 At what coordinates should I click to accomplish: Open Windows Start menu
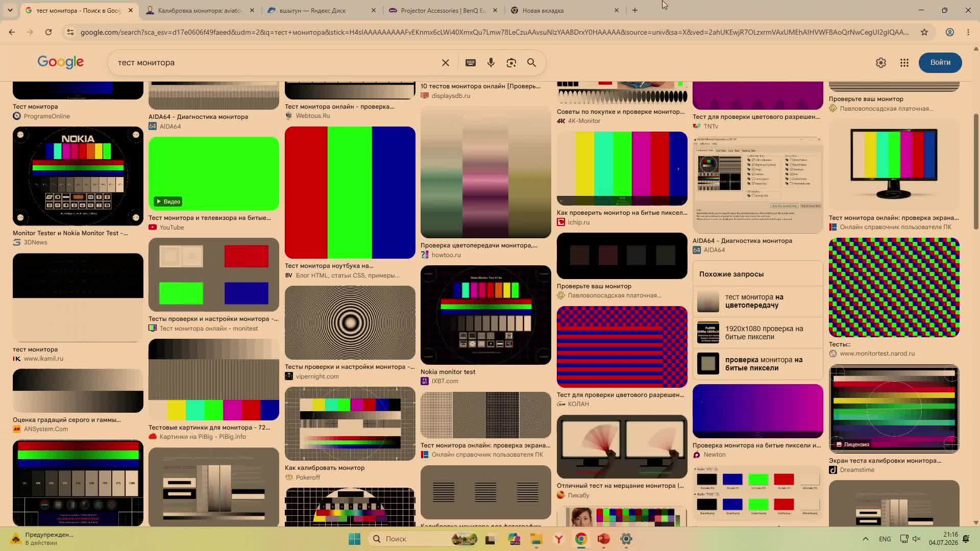[x=354, y=539]
